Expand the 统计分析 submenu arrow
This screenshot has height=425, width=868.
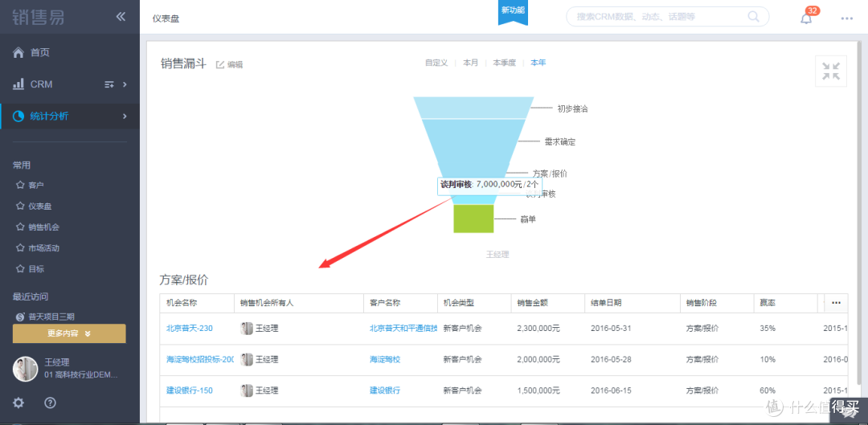coord(125,116)
